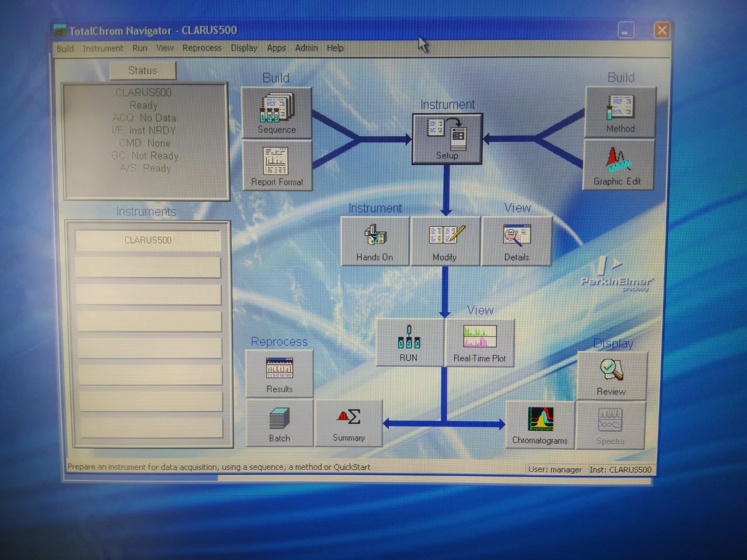
Task: Click the Batch reprocess icon
Action: [x=279, y=423]
